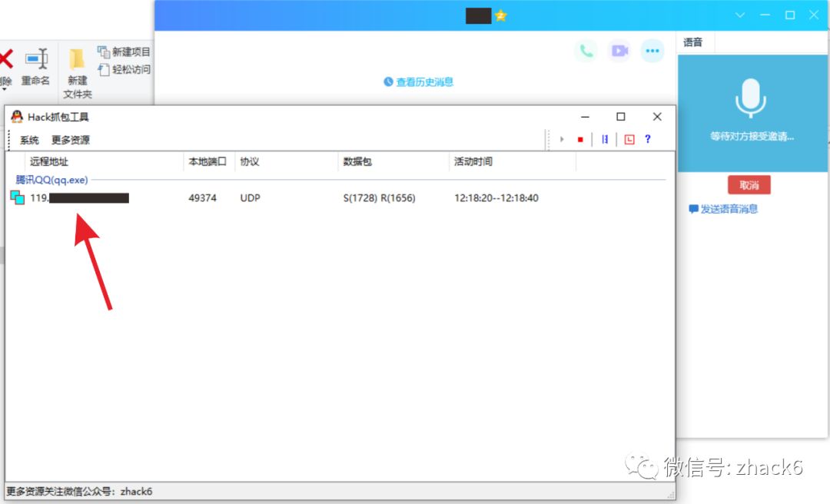This screenshot has height=504, width=830.
Task: Close the Hack抓包工具 window
Action: point(657,117)
